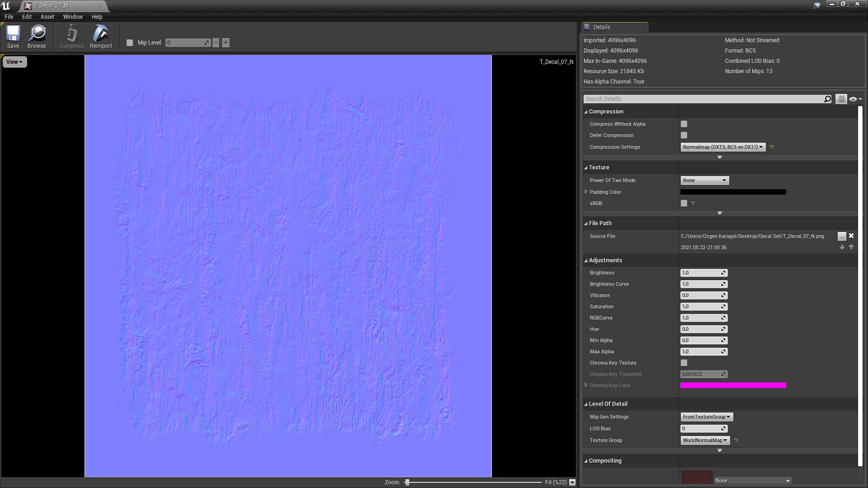This screenshot has height=488, width=868.
Task: Collapse the Adjustments section
Action: [x=586, y=261]
